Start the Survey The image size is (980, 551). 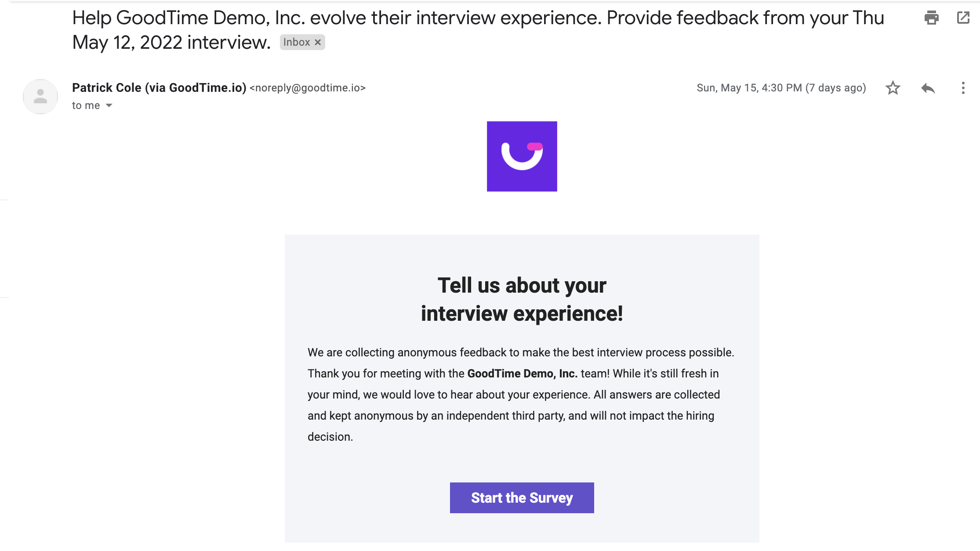522,498
